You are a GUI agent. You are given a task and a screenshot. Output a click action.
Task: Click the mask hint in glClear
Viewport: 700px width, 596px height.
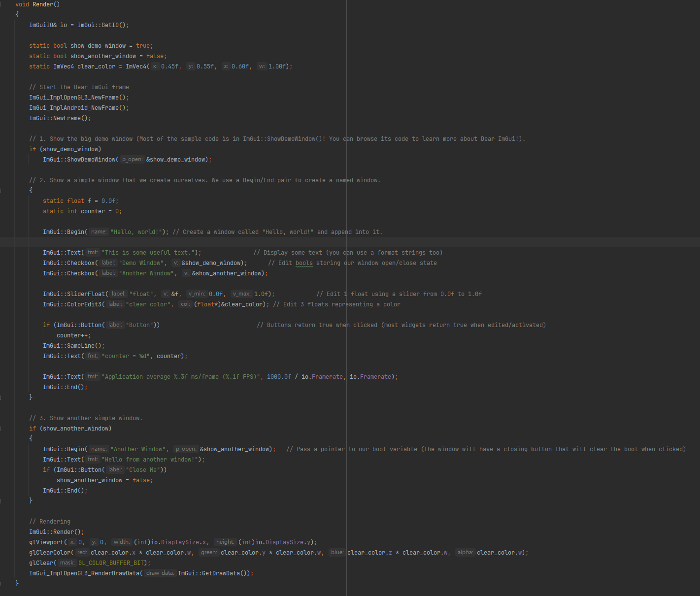[x=67, y=563]
